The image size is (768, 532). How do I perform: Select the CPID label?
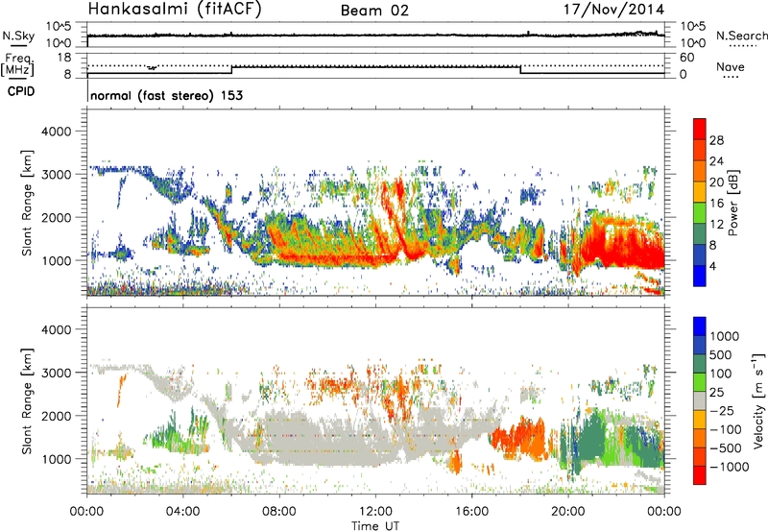pos(21,91)
